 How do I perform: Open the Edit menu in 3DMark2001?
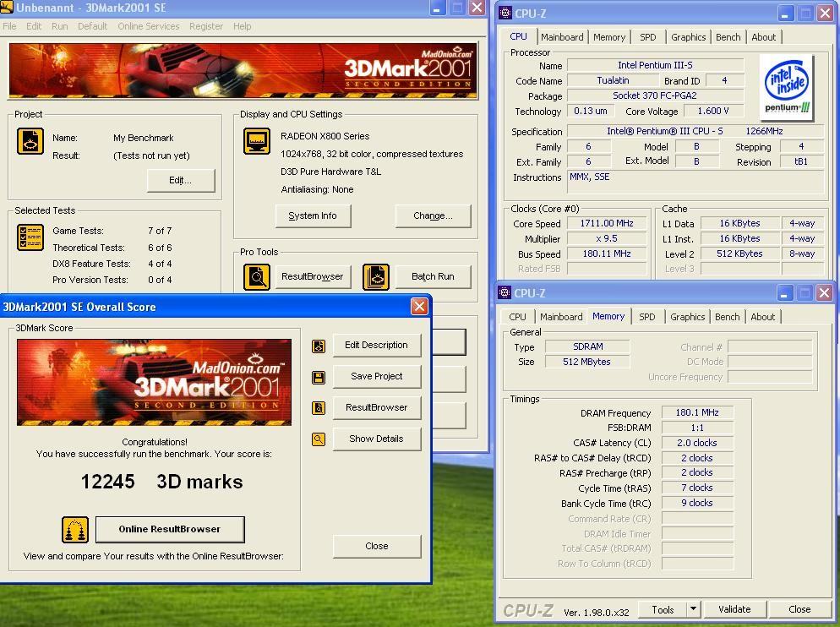(34, 26)
